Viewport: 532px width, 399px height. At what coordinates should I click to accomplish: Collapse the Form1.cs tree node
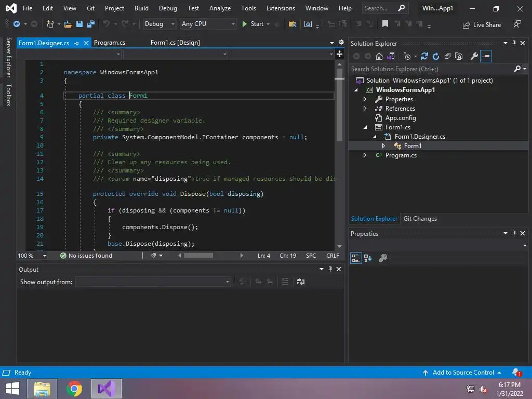[x=365, y=127]
